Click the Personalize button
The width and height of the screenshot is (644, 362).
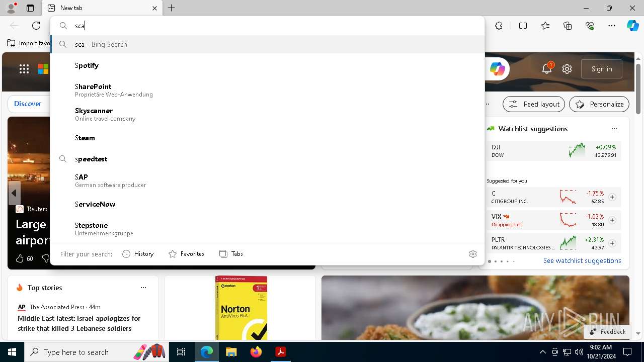tap(599, 104)
